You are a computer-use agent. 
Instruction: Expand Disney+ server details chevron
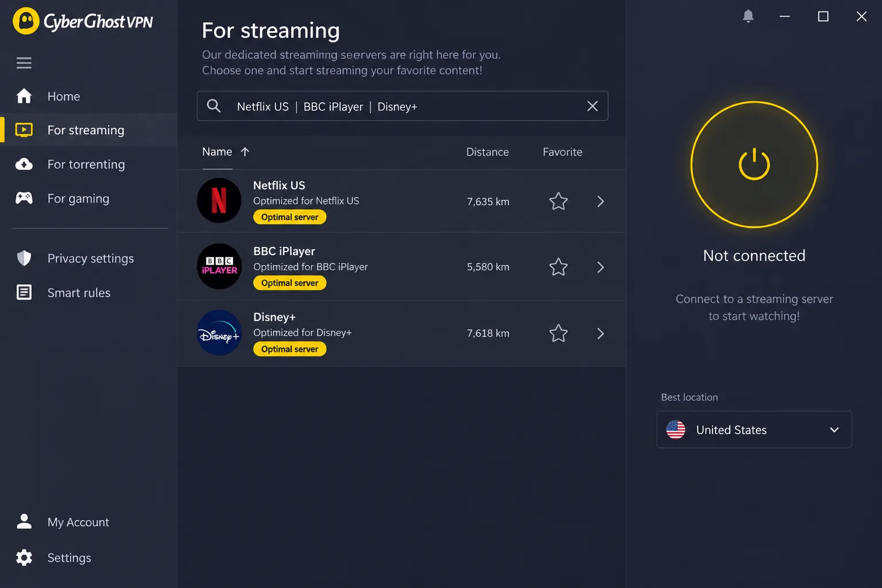tap(601, 334)
